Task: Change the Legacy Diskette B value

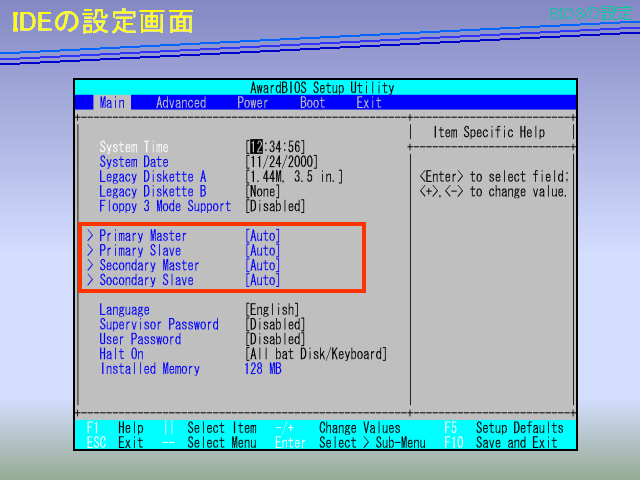Action: click(x=262, y=192)
